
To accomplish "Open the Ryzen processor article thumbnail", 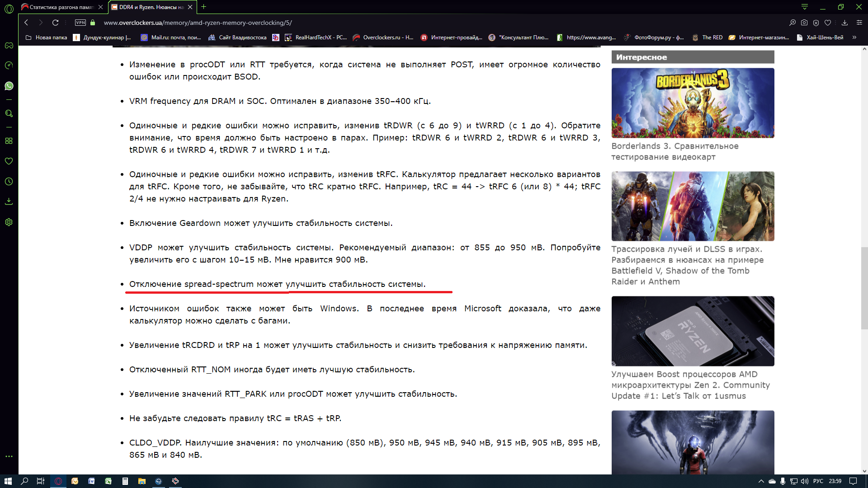I will point(692,331).
